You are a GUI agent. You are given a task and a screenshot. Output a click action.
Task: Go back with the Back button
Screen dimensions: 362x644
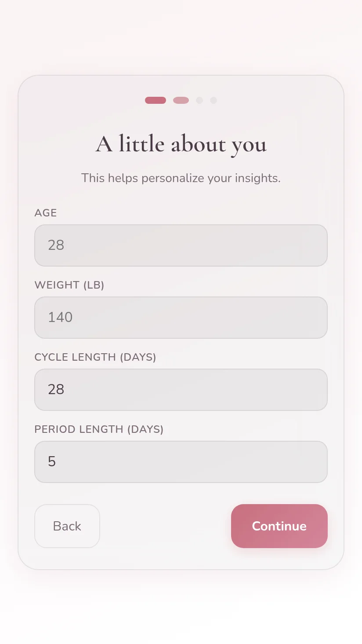coord(67,526)
